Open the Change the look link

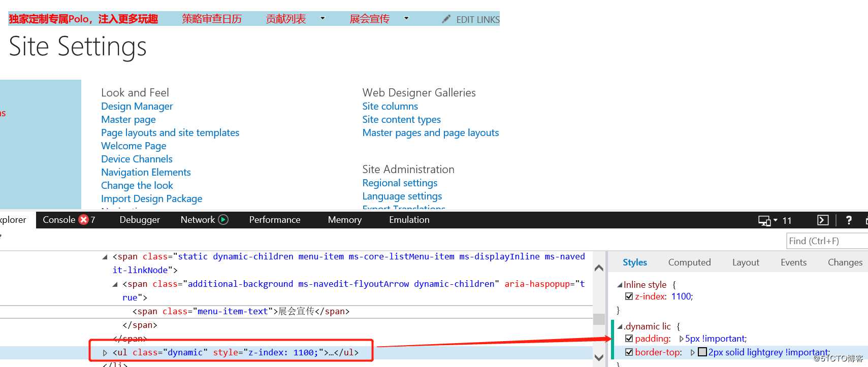coord(137,185)
